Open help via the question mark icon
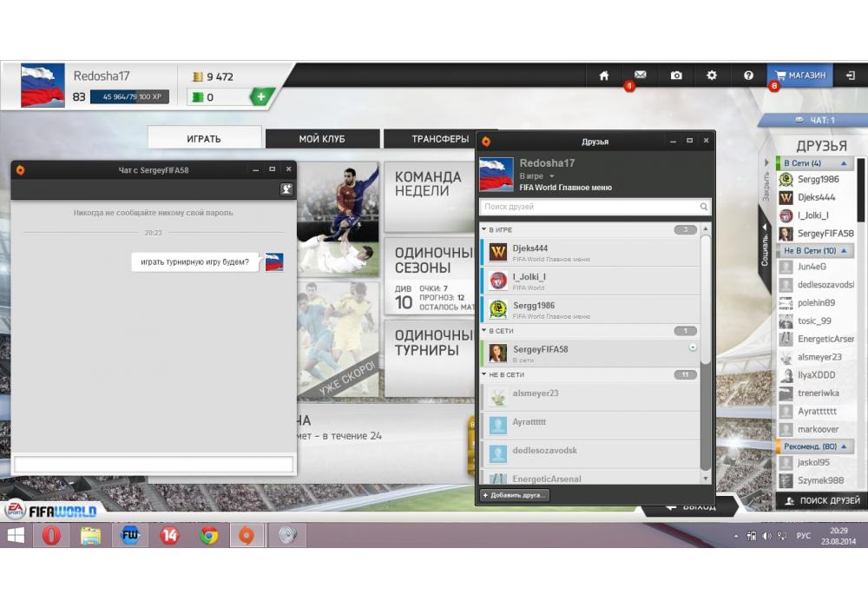This screenshot has height=608, width=868. 748,76
